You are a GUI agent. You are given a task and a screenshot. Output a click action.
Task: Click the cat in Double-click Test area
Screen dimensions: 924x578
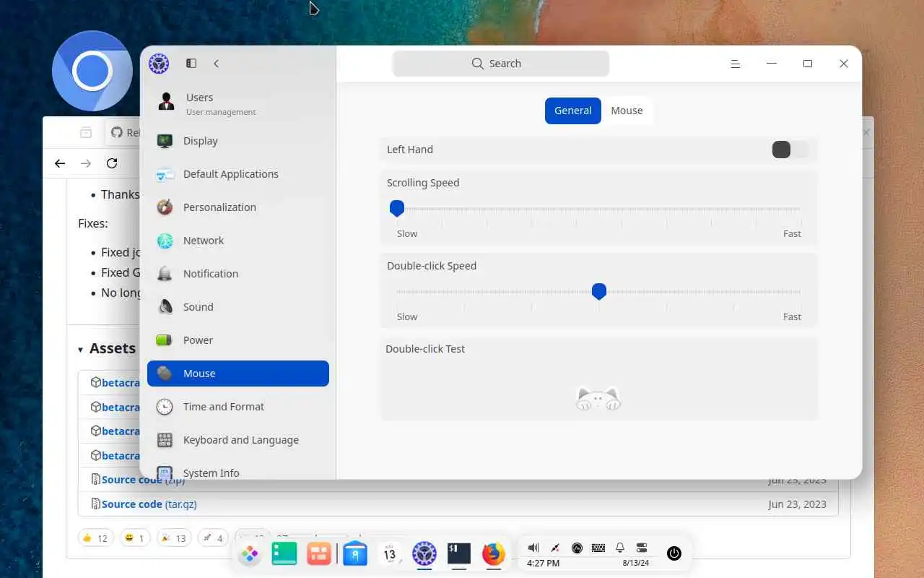pyautogui.click(x=598, y=398)
